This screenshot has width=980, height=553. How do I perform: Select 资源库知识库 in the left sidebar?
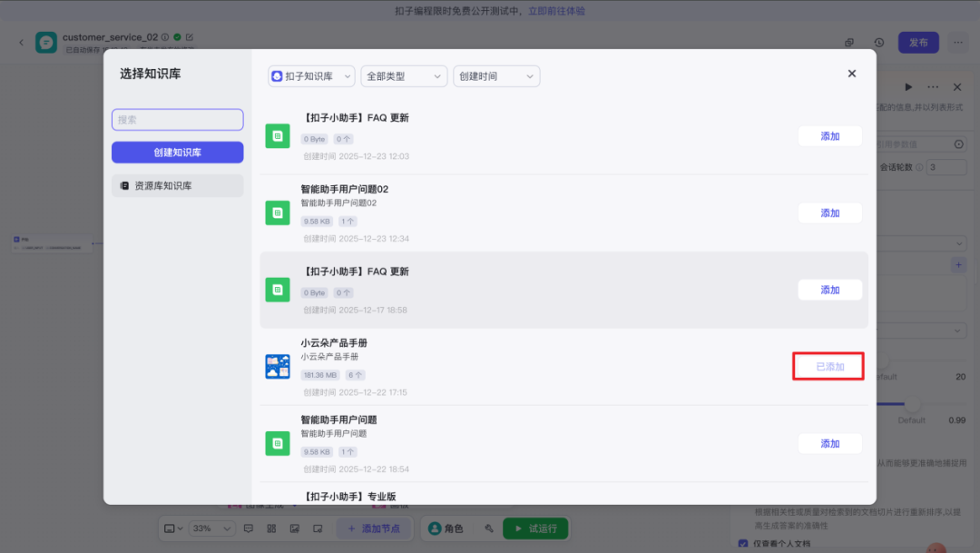pyautogui.click(x=178, y=186)
